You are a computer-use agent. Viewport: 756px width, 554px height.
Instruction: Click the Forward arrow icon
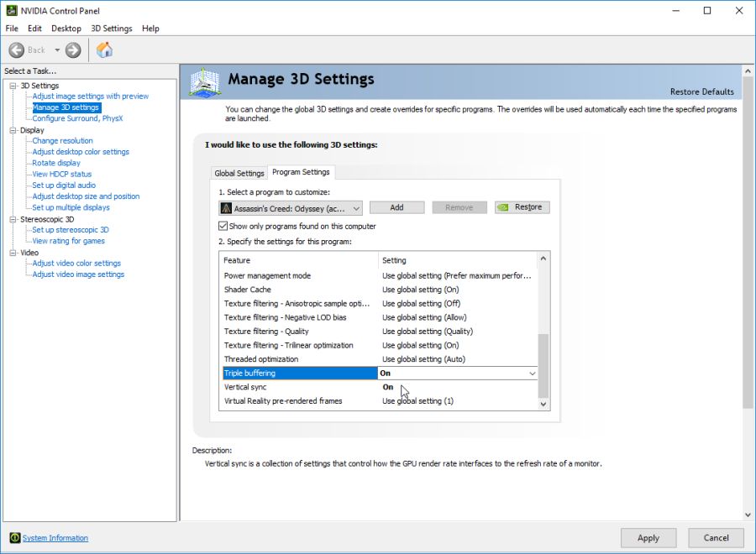click(73, 50)
